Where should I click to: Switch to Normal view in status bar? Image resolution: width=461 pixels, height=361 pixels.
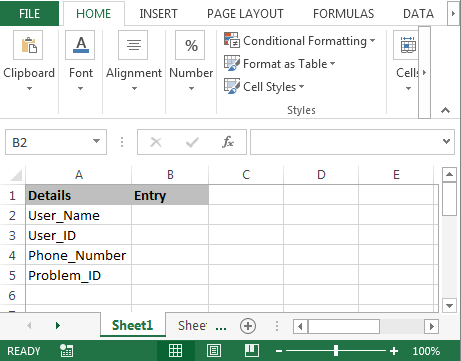(x=175, y=351)
